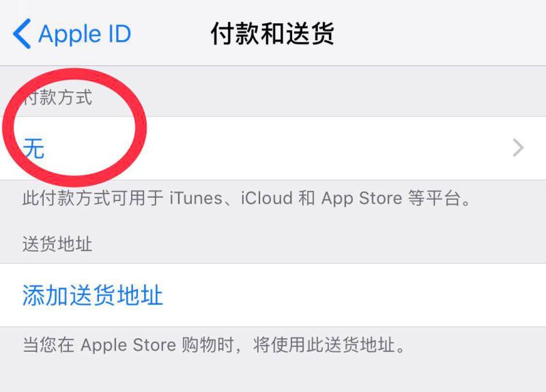Open the 无 payment method row
Image resolution: width=546 pixels, height=392 pixels.
coord(273,148)
